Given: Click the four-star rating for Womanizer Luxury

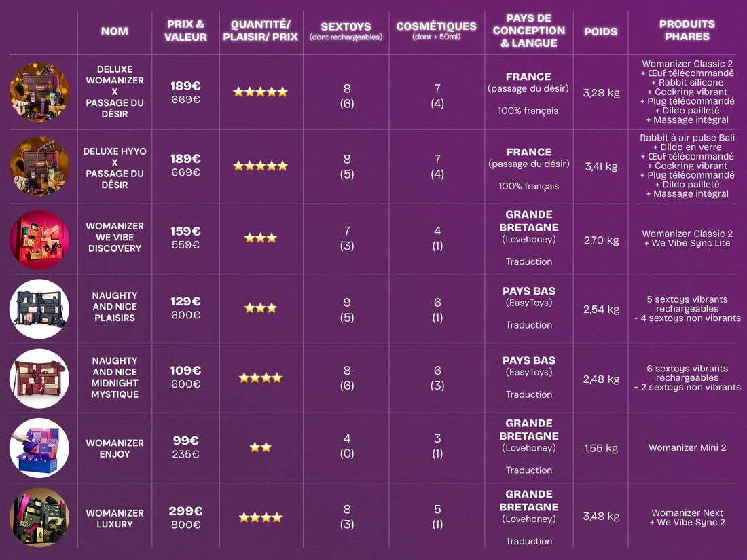Looking at the screenshot, I should click(261, 516).
